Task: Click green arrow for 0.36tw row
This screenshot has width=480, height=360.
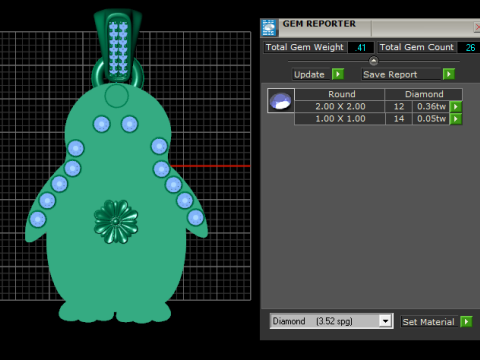Action: click(456, 107)
